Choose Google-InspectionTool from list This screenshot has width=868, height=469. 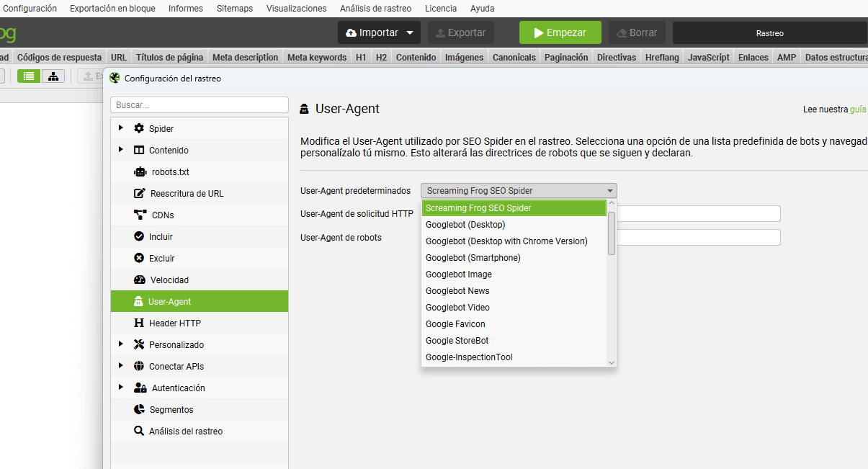tap(514, 357)
